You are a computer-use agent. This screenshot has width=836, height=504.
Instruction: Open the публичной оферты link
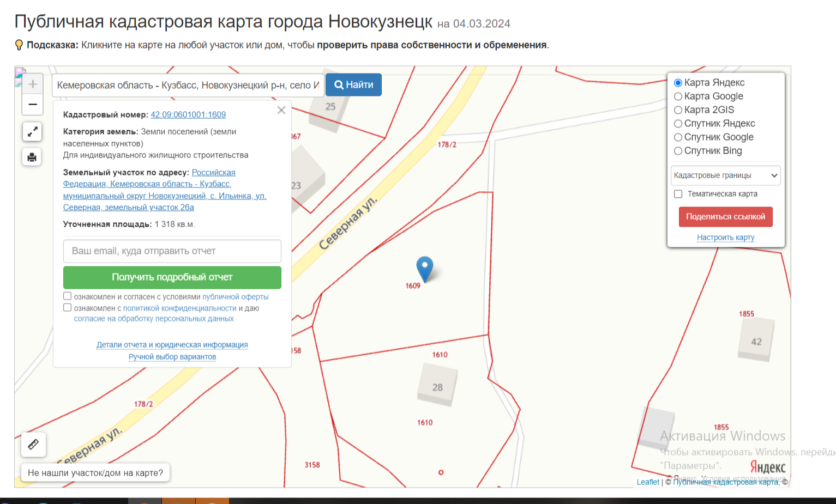[236, 297]
